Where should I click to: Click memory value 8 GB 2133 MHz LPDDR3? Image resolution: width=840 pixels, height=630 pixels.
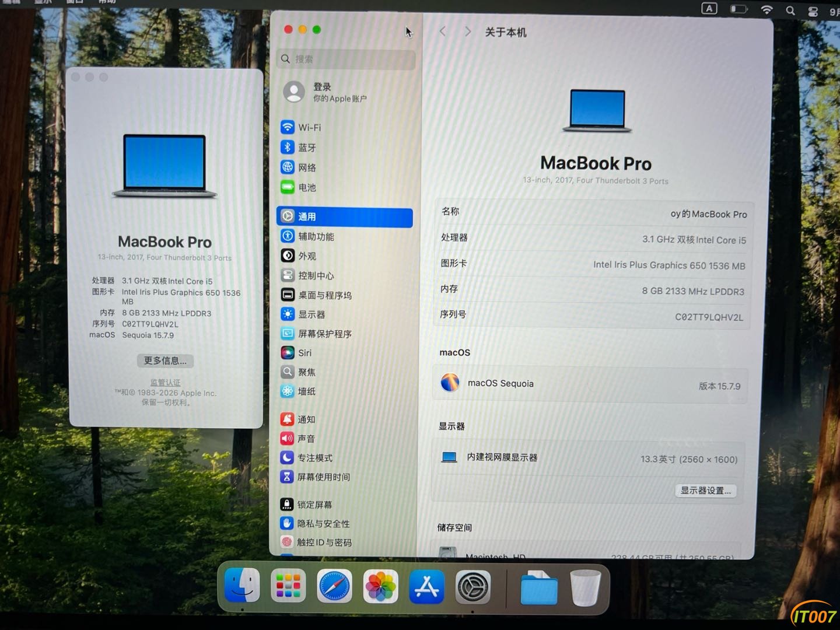click(693, 291)
